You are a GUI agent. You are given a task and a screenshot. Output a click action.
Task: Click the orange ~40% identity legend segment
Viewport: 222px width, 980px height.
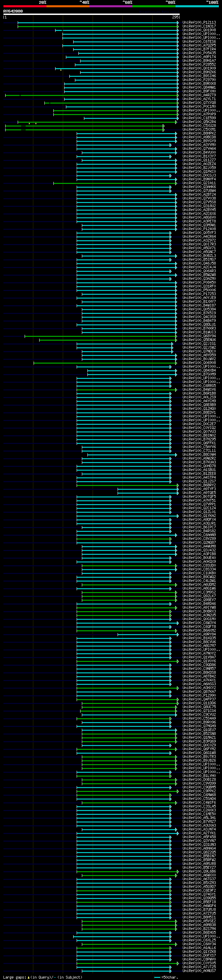click(68, 7)
